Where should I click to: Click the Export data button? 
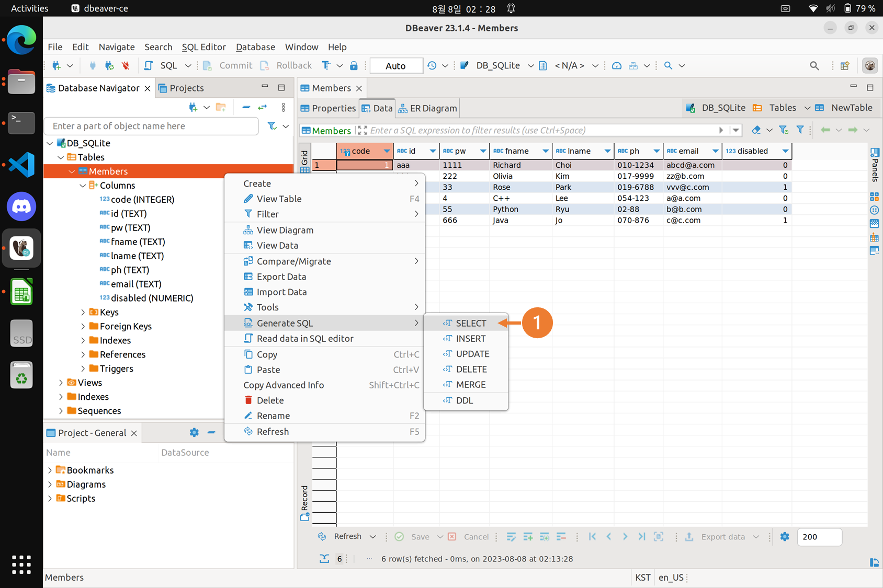coord(715,536)
